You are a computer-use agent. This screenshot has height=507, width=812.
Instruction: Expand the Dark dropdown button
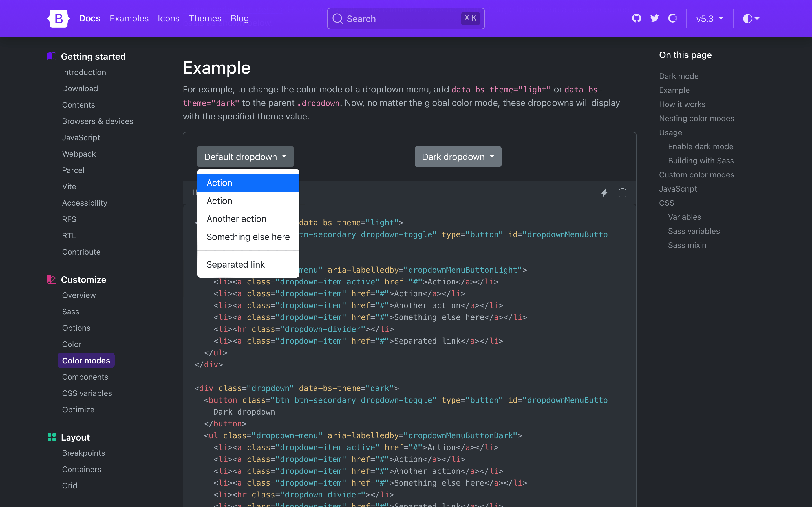(x=457, y=157)
